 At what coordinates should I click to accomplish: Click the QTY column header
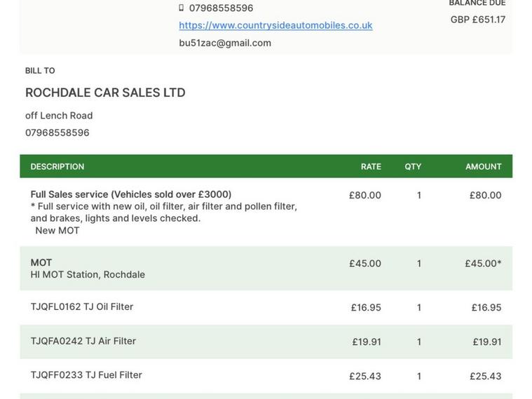pyautogui.click(x=413, y=166)
